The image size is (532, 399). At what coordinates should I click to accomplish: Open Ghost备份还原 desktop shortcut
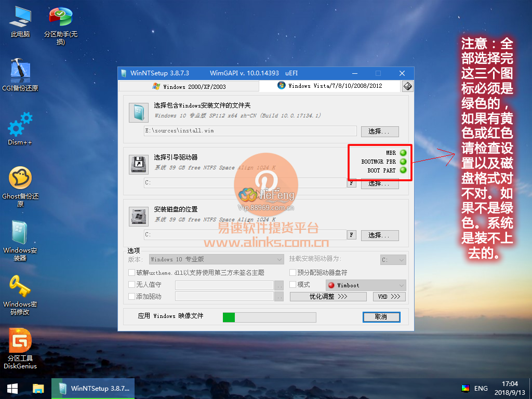click(20, 187)
